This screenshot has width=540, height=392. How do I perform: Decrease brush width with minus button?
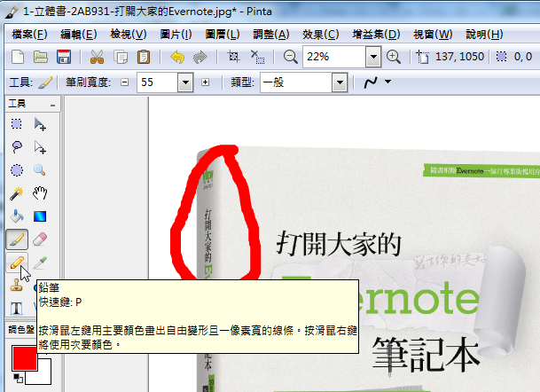(124, 82)
